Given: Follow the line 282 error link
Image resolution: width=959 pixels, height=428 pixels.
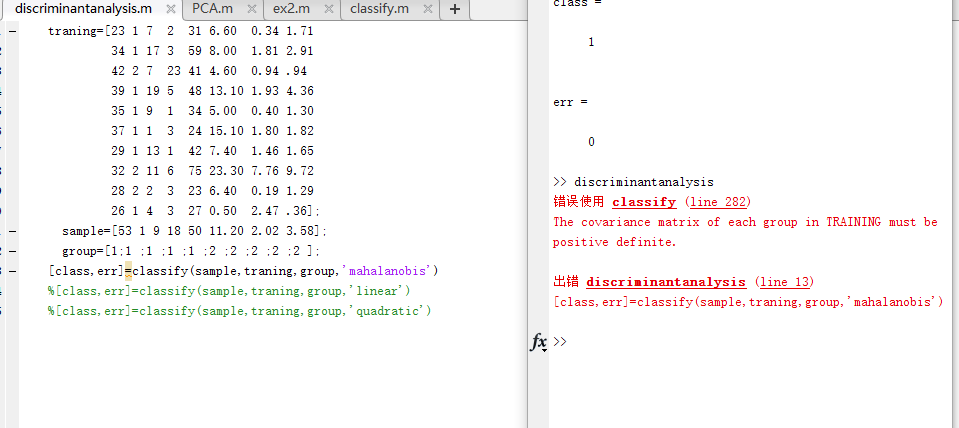Looking at the screenshot, I should click(x=717, y=202).
